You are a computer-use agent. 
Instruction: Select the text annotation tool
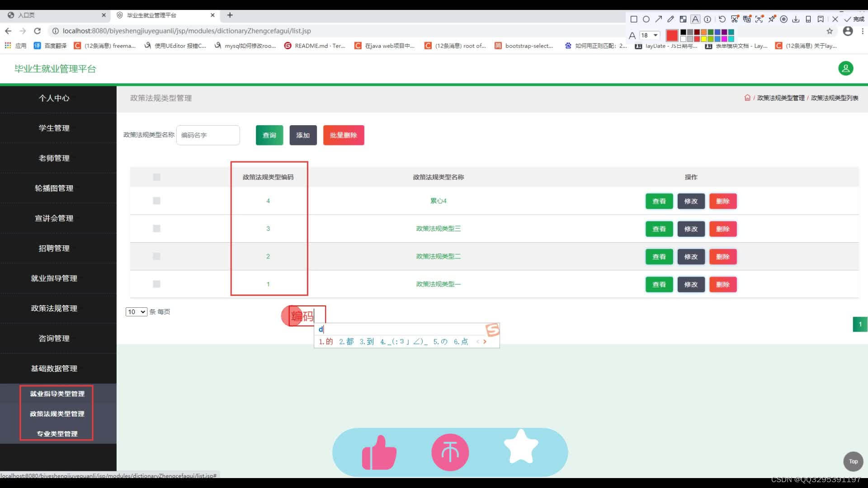pyautogui.click(x=695, y=19)
